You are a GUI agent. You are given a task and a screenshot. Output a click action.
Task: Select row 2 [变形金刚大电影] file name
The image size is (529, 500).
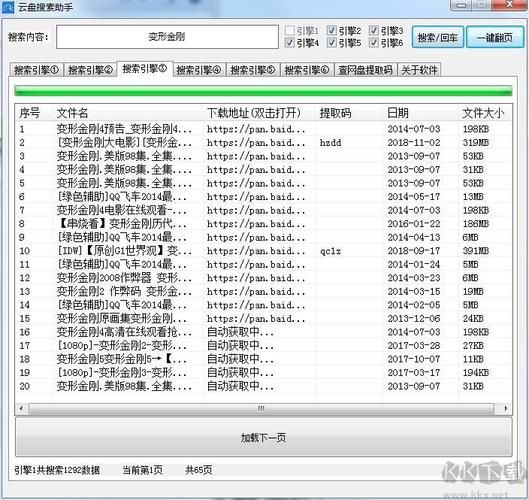[x=124, y=142]
